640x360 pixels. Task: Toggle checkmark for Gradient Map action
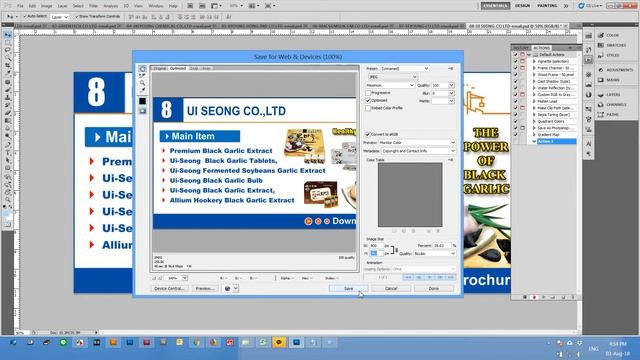pos(516,135)
